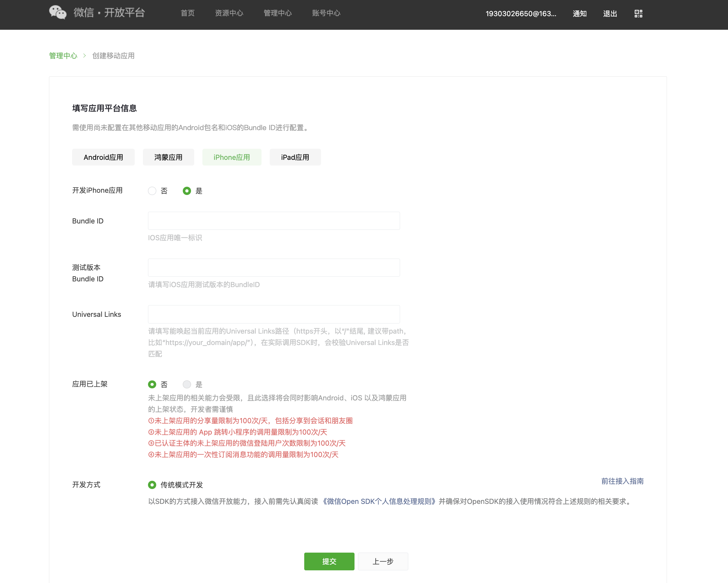
Task: Click the 管理中心 breadcrumb link
Action: click(x=63, y=55)
